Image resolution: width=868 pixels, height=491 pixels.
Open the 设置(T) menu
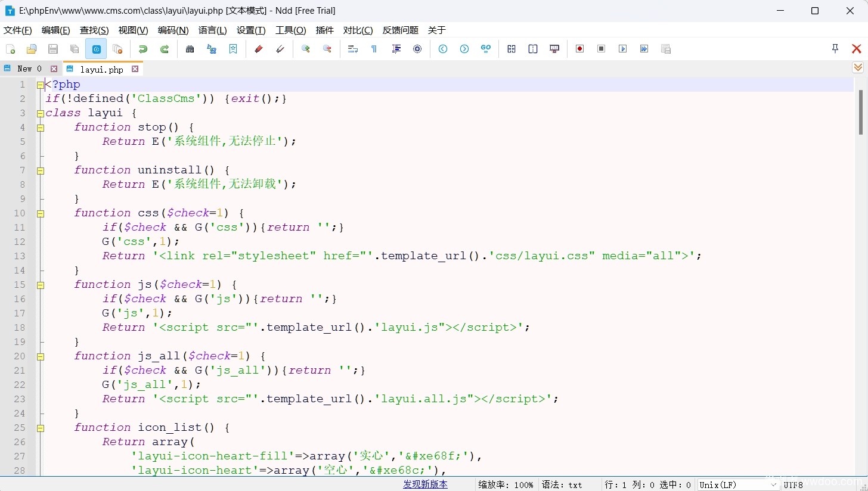pyautogui.click(x=251, y=30)
